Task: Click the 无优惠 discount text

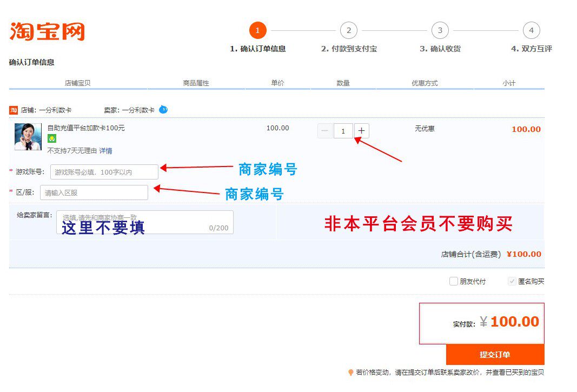Action: (425, 129)
